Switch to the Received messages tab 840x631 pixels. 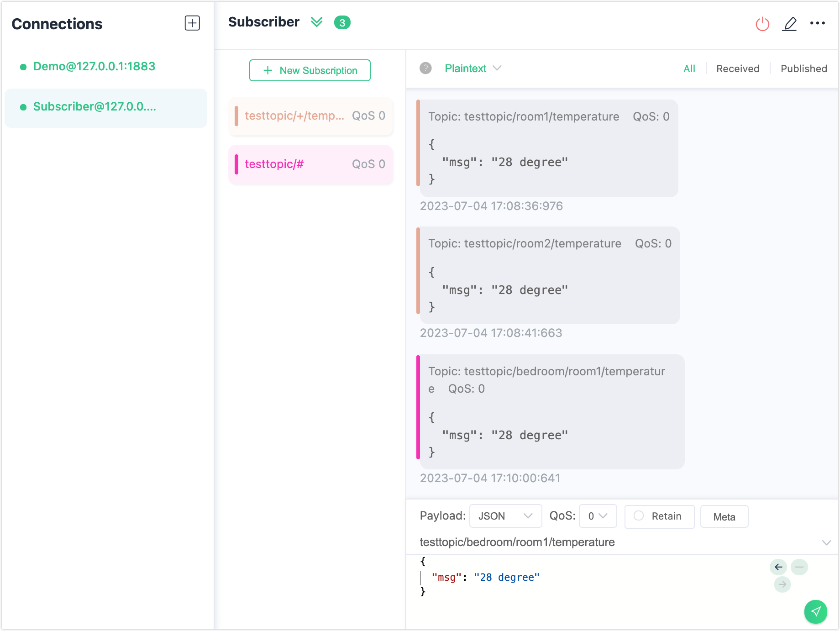737,68
